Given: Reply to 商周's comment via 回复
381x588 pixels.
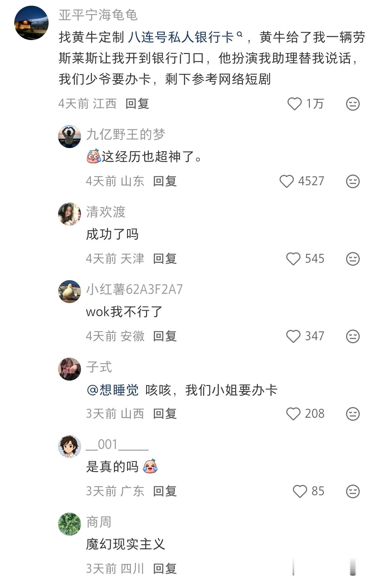Looking at the screenshot, I should [x=165, y=569].
